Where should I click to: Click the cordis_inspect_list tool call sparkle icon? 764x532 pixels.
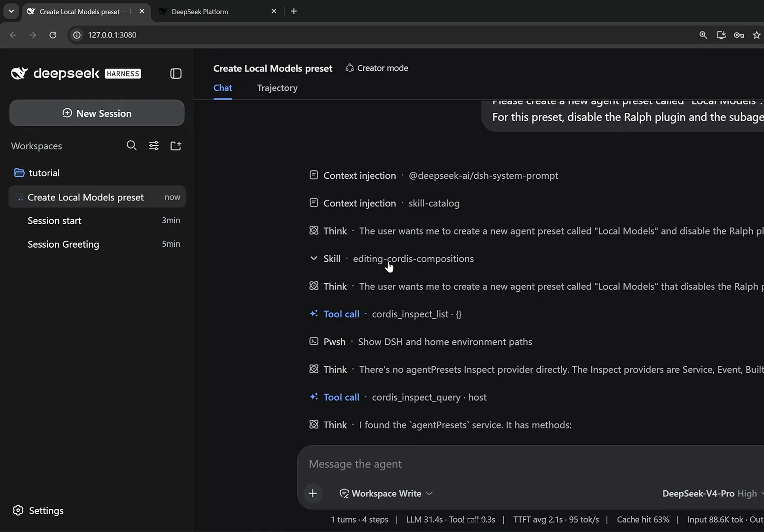point(313,313)
